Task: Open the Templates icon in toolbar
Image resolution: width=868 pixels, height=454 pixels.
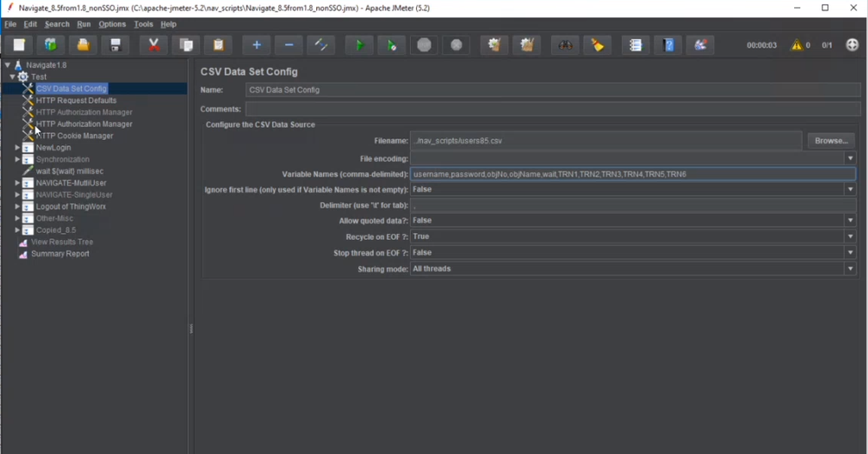Action: pos(50,45)
